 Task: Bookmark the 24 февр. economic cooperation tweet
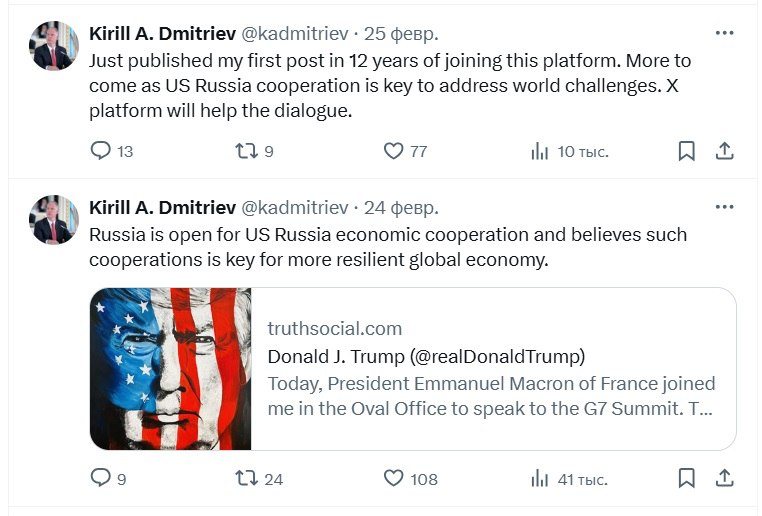686,478
